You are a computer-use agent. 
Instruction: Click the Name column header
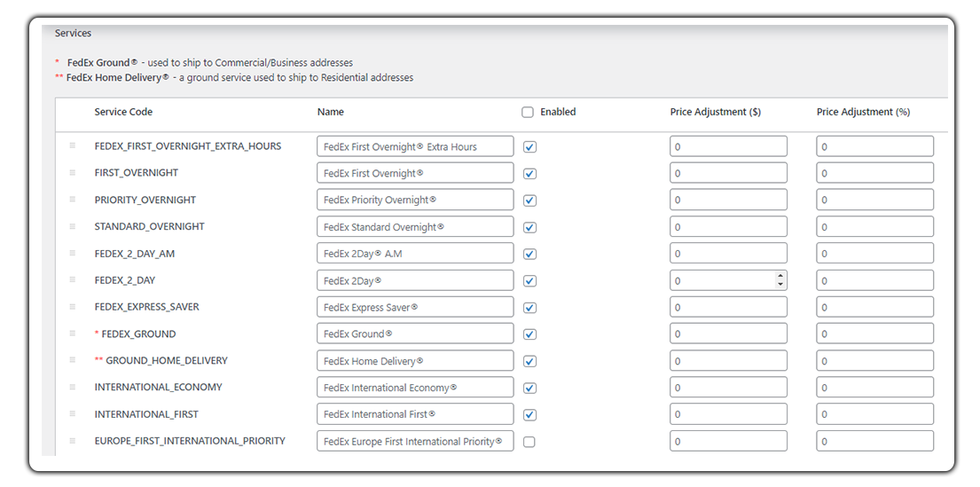coord(331,112)
